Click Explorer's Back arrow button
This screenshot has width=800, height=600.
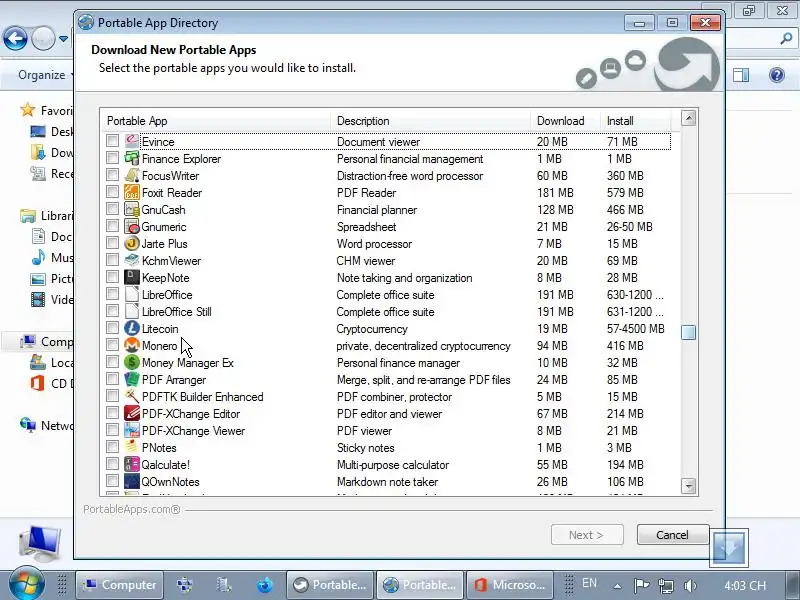click(15, 39)
